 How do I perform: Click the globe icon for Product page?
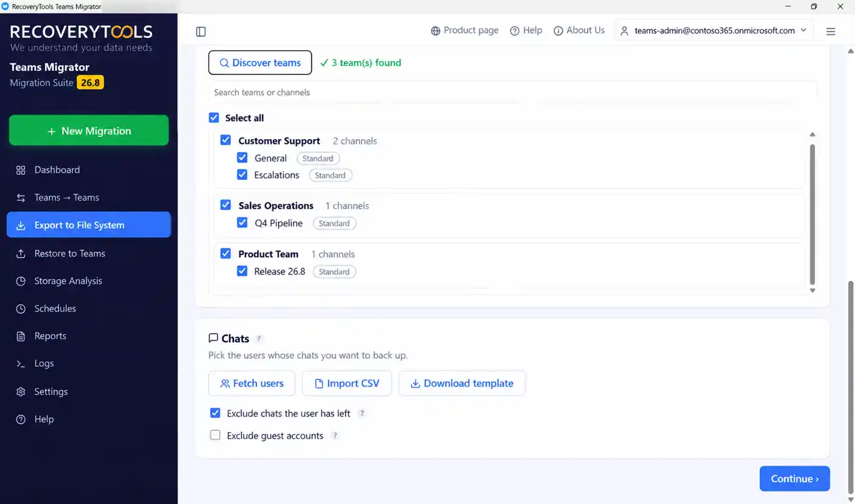click(435, 31)
